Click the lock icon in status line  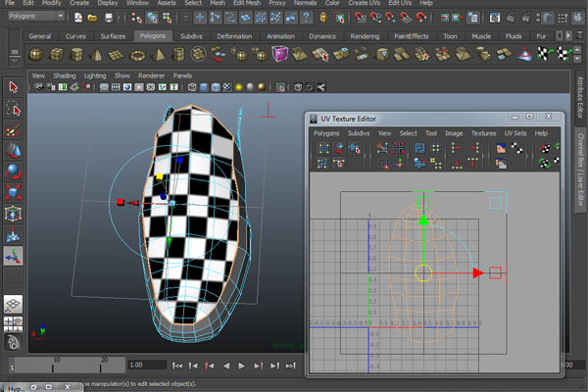[323, 18]
